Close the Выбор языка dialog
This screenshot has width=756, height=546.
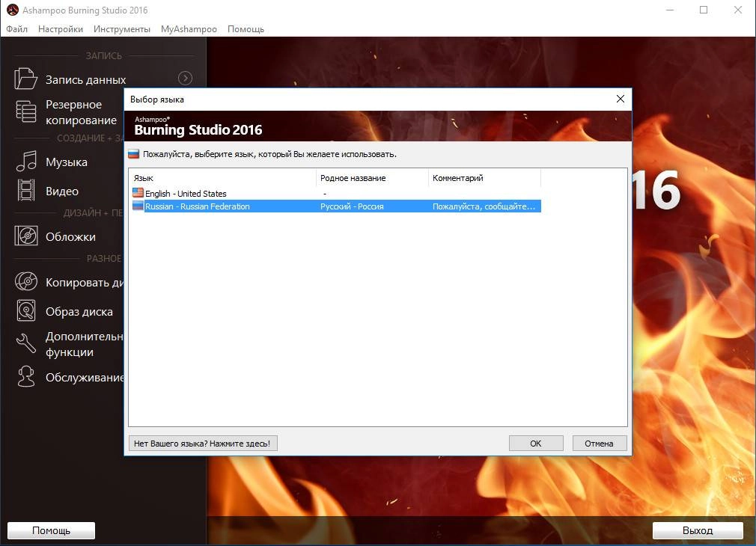(x=621, y=99)
